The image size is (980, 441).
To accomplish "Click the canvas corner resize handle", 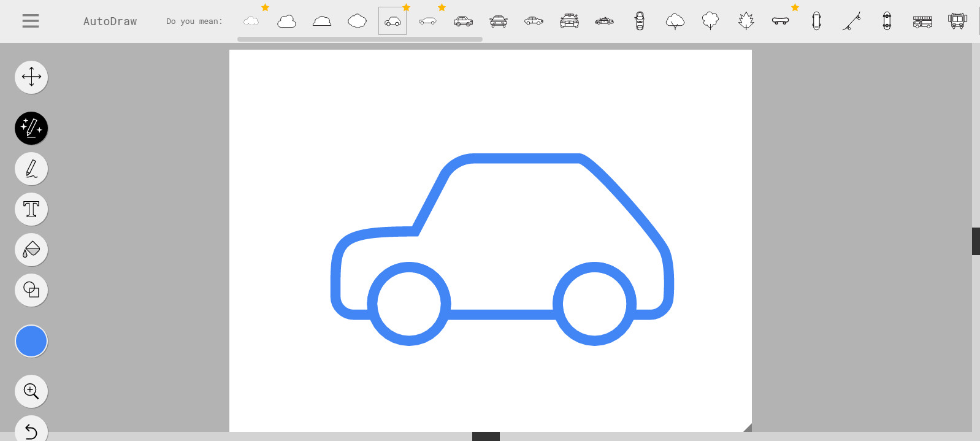I will pyautogui.click(x=748, y=428).
